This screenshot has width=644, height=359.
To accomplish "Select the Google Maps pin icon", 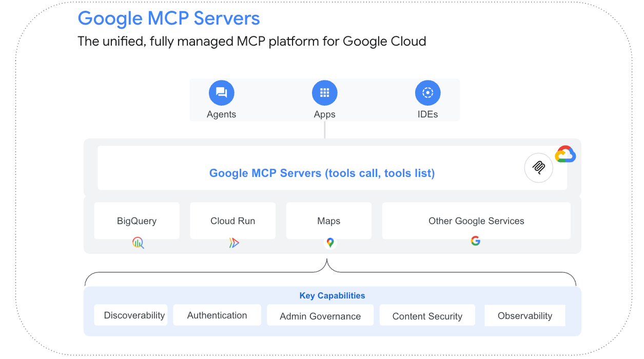I will [x=329, y=242].
